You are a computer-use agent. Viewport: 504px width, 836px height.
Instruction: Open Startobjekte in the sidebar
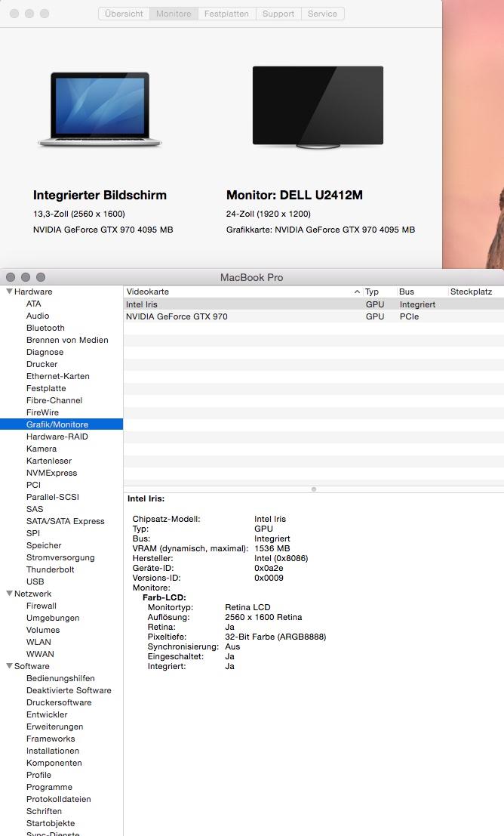point(51,823)
